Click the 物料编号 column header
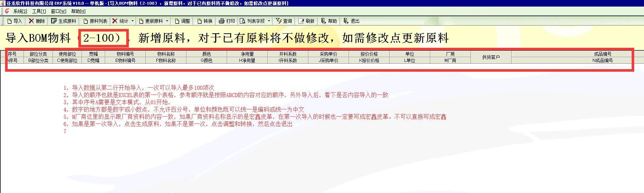 [x=125, y=54]
